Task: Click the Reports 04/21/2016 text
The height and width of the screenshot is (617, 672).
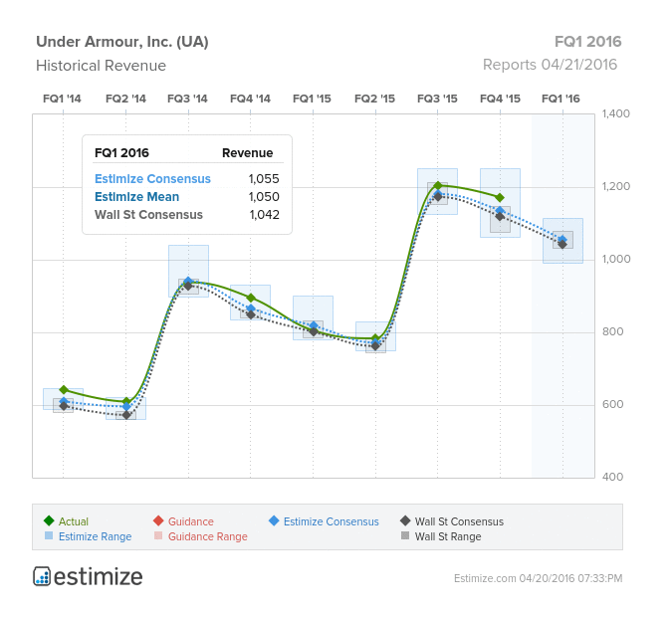Action: 550,65
